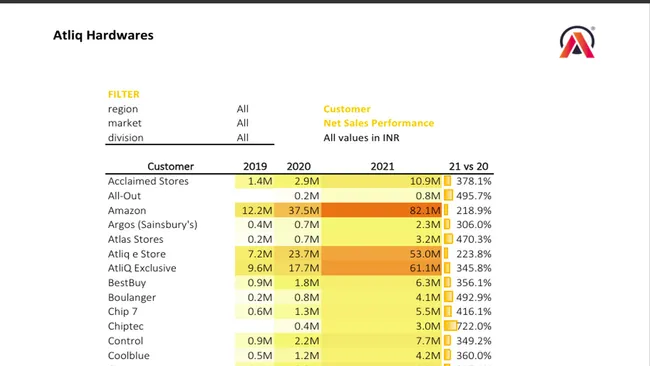Click Control growth 349.2%
Image resolution: width=650 pixels, height=366 pixels.
click(474, 341)
